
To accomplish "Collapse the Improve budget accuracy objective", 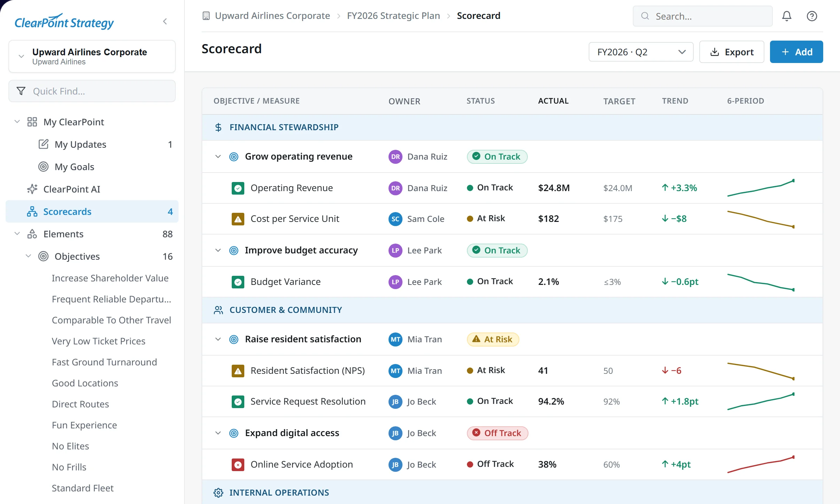I will point(218,250).
